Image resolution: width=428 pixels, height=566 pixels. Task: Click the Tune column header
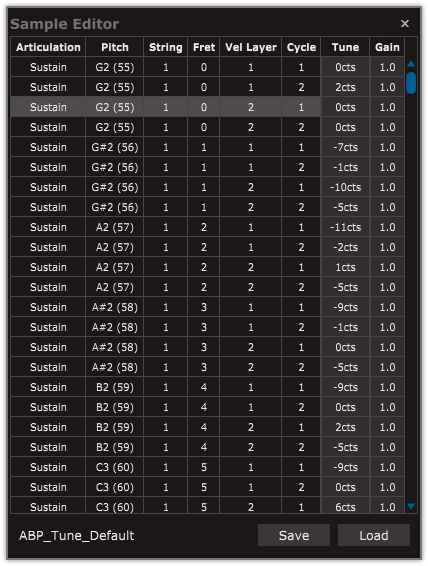coord(345,47)
